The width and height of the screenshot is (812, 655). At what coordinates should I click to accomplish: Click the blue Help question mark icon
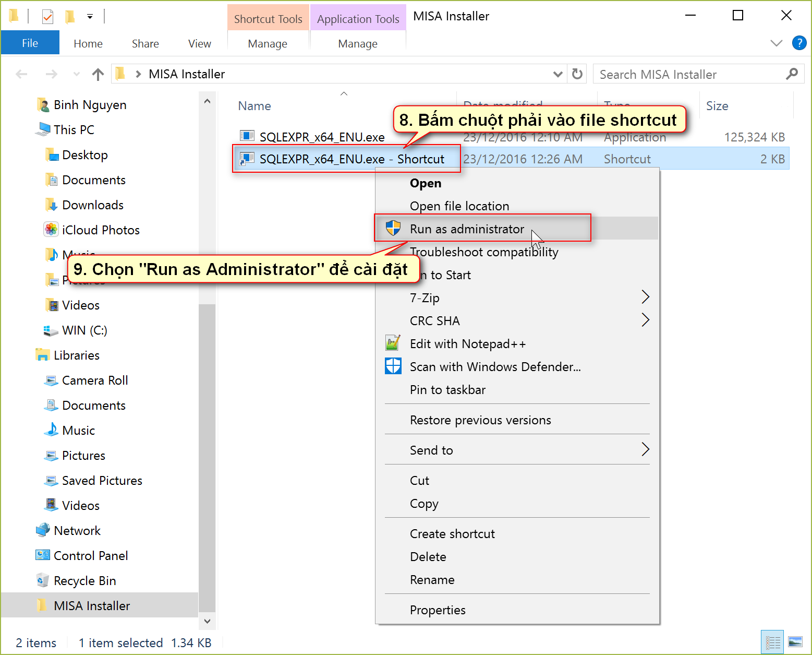click(799, 43)
